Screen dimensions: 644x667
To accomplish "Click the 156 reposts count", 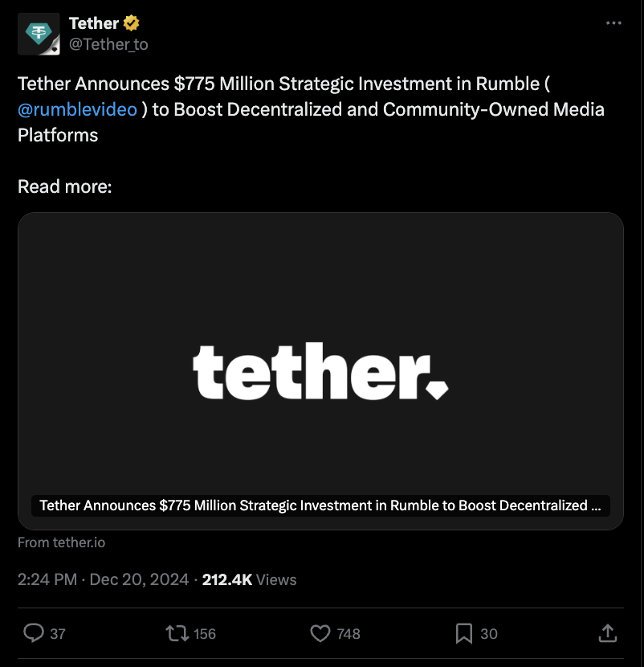I will click(x=205, y=634).
